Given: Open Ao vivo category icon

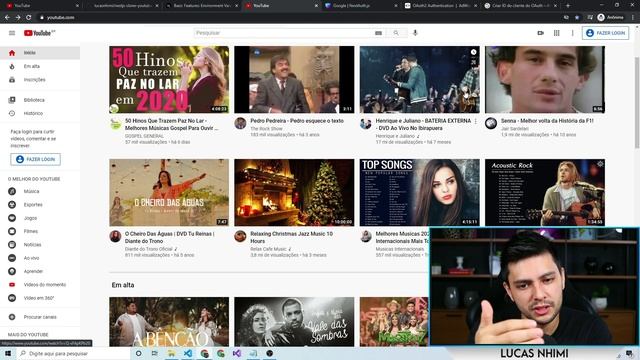Looking at the screenshot, I should [x=12, y=258].
